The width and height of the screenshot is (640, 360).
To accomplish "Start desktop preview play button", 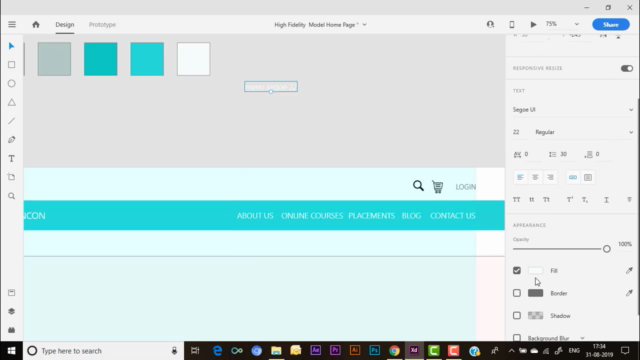I will click(533, 24).
